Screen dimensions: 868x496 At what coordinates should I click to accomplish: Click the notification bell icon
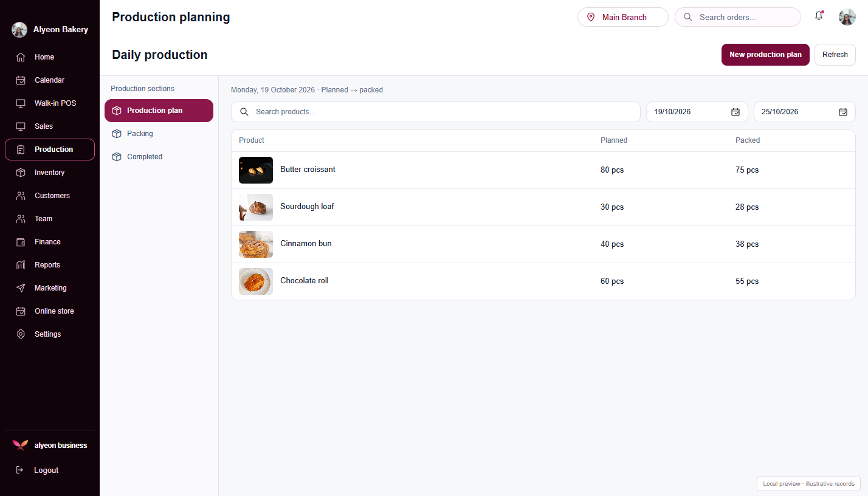click(x=819, y=16)
